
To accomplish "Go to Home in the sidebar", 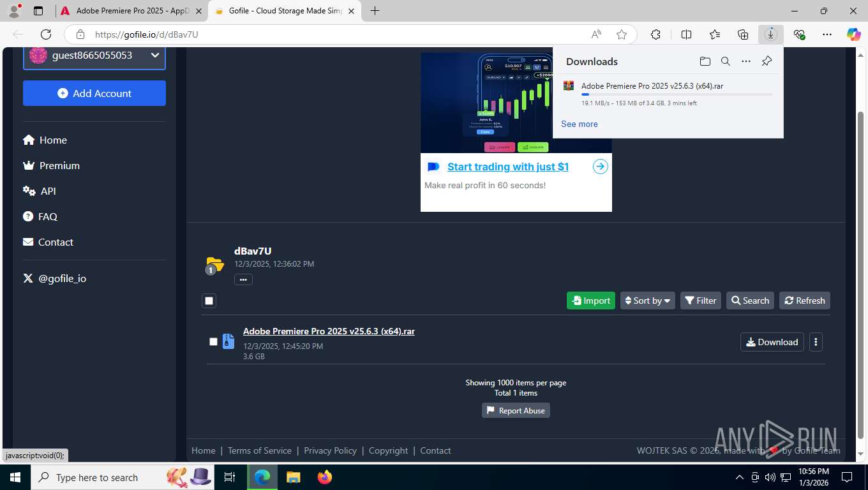I will click(45, 140).
